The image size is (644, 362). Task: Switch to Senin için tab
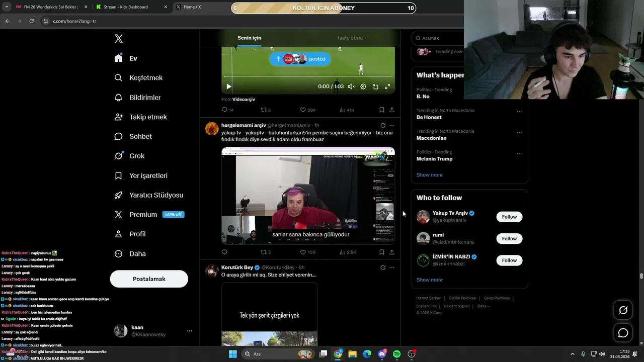click(250, 38)
